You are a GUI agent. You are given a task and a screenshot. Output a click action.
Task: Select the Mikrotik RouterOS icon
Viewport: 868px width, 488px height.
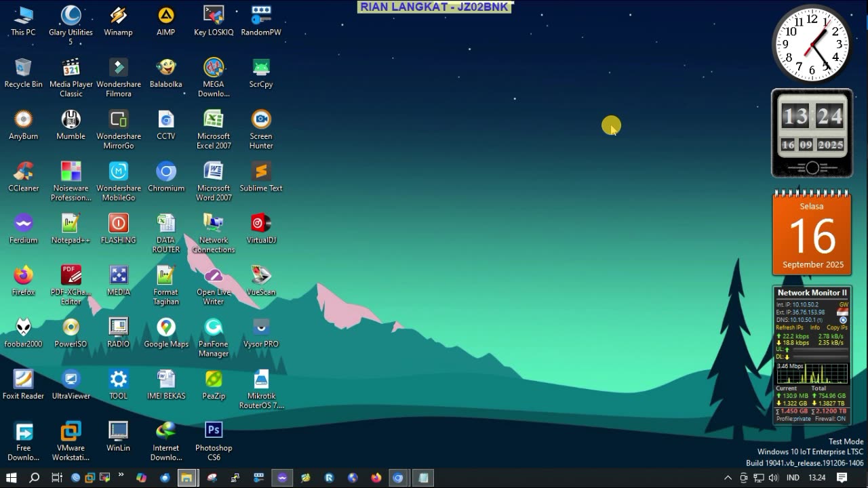coord(261,390)
